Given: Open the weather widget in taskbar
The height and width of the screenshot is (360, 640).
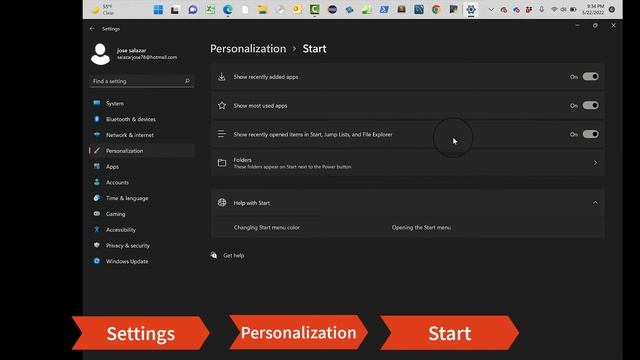Looking at the screenshot, I should coord(102,9).
